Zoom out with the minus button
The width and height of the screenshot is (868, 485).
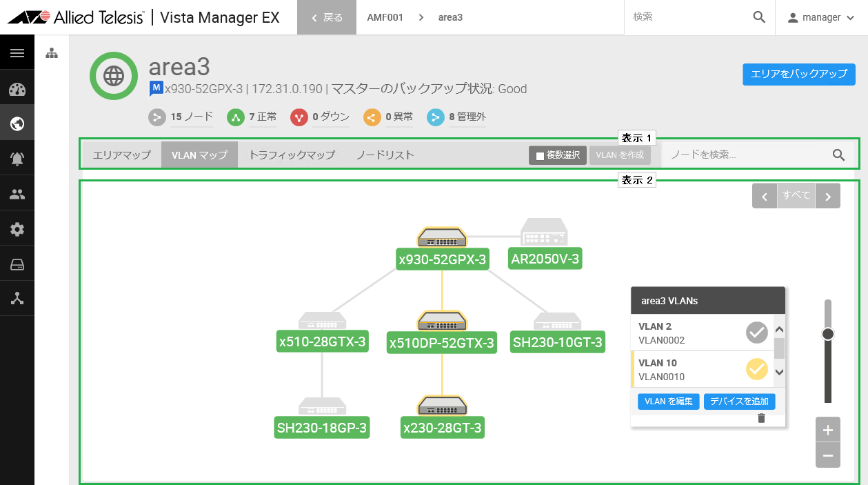(x=828, y=455)
